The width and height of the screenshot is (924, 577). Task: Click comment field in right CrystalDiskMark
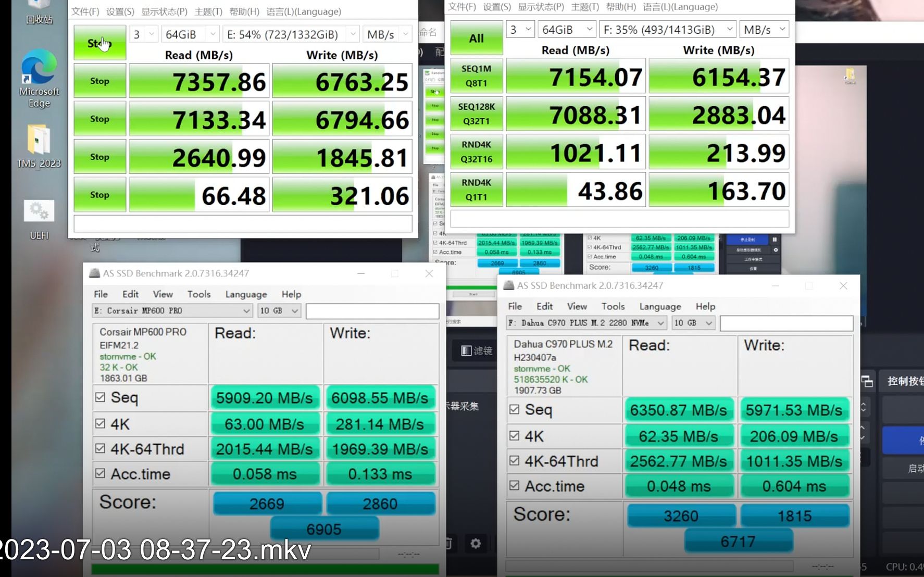pos(619,219)
